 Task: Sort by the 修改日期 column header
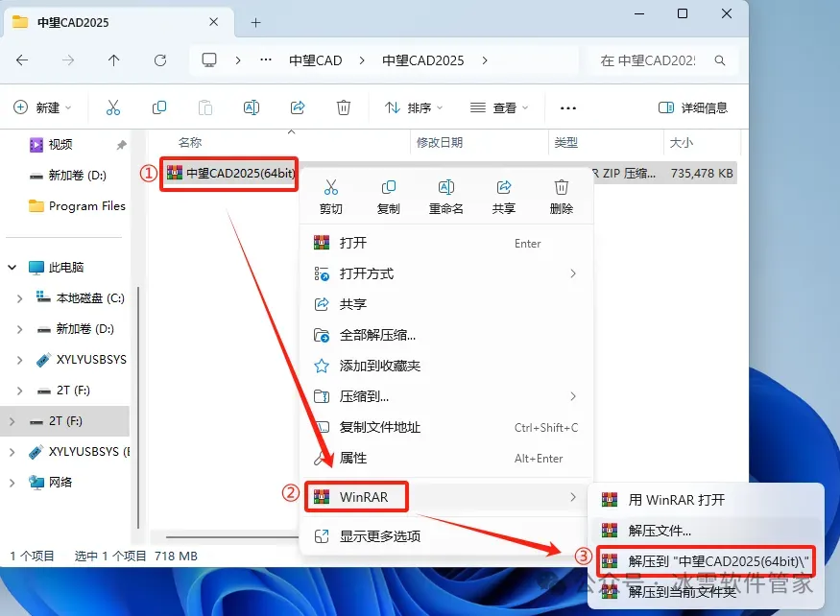pyautogui.click(x=440, y=142)
